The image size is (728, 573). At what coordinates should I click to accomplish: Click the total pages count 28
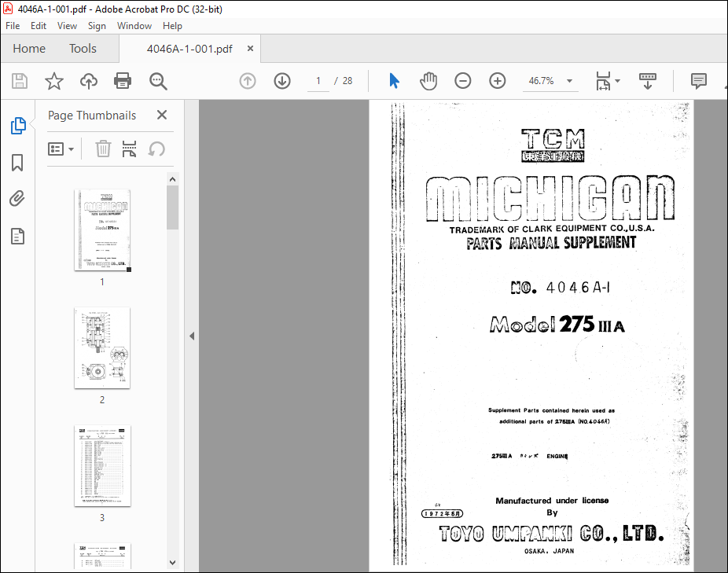pos(347,81)
